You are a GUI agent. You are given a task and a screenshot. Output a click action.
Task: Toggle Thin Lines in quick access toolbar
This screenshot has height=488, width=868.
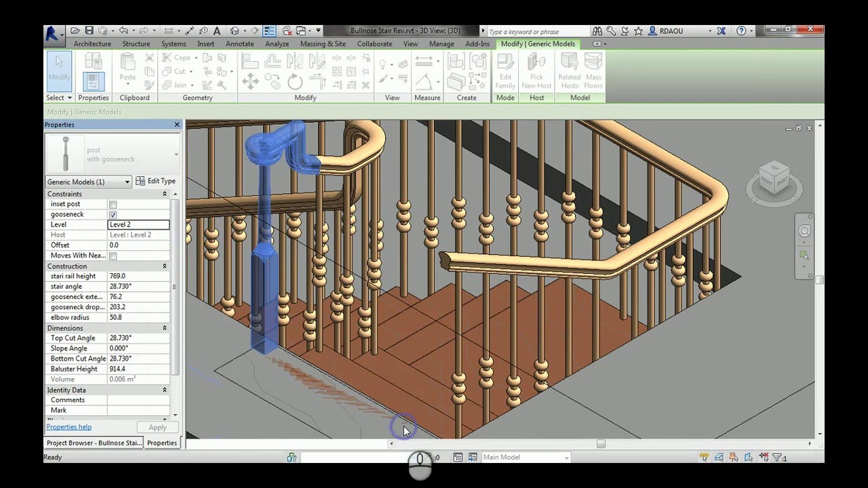[x=269, y=30]
